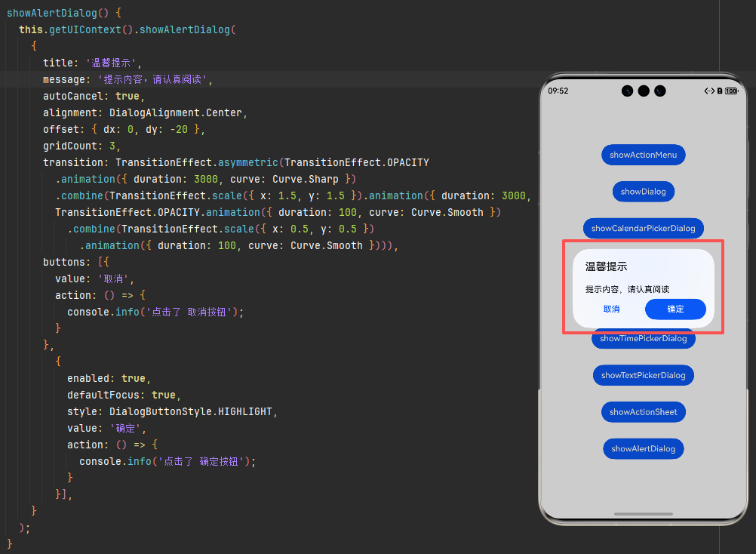The width and height of the screenshot is (756, 554).
Task: Click the autoCancel: true code line
Action: tap(94, 96)
